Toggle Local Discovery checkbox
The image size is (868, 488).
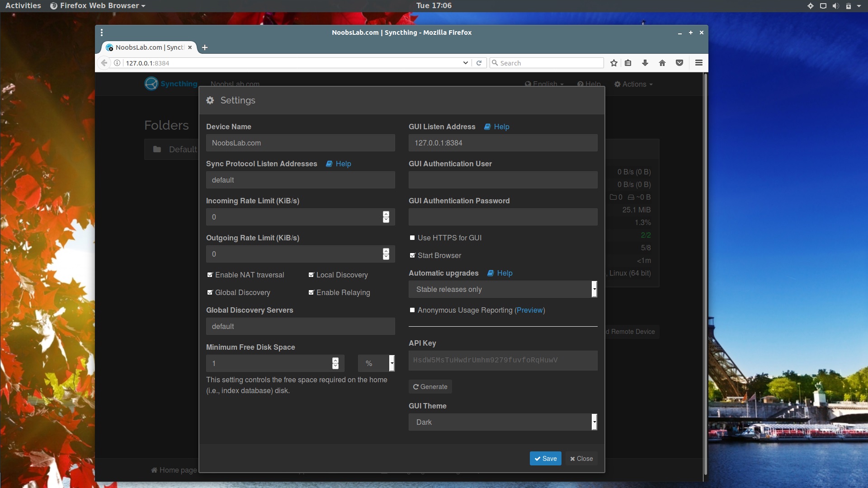click(311, 275)
